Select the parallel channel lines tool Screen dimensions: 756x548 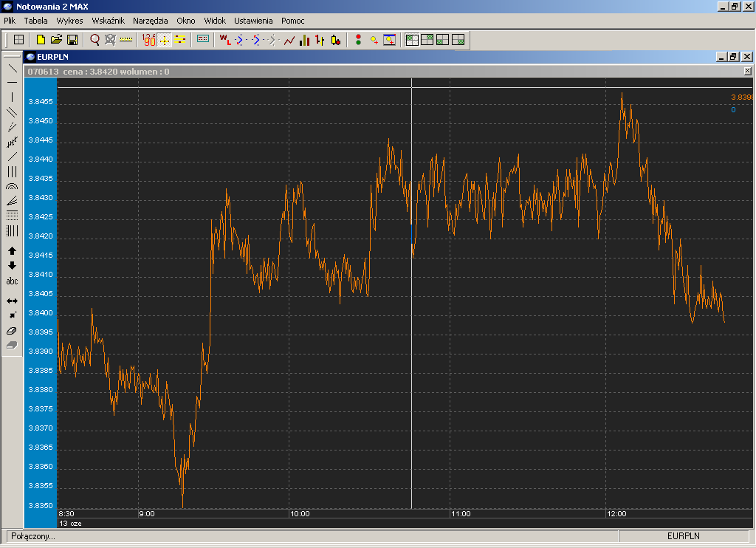pyautogui.click(x=12, y=112)
